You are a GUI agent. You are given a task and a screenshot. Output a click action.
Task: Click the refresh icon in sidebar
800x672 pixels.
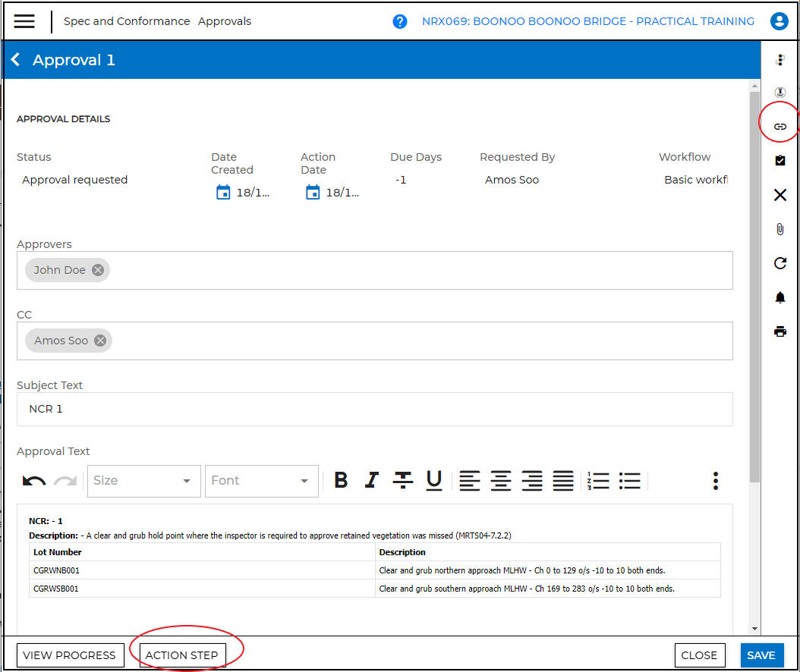[x=780, y=263]
